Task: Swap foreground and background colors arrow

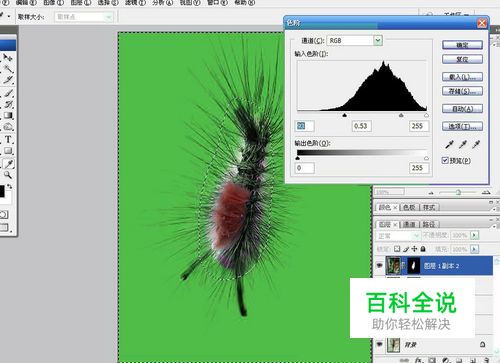Action: pyautogui.click(x=9, y=186)
